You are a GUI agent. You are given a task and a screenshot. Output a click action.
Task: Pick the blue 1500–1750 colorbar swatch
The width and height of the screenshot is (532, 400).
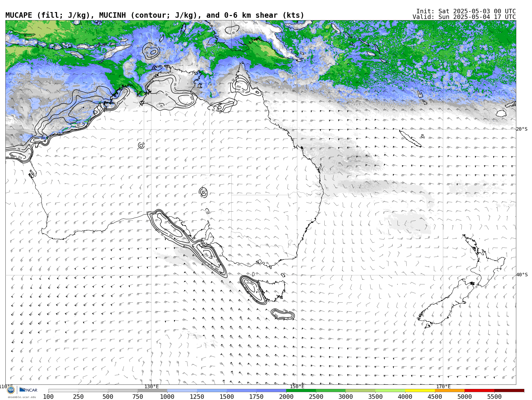click(242, 391)
